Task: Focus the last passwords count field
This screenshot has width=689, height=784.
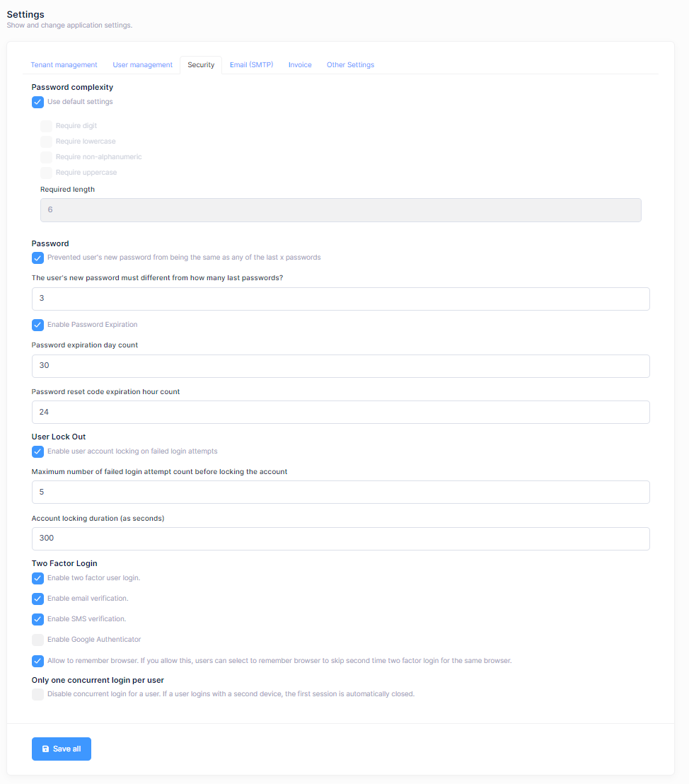Action: coord(340,299)
